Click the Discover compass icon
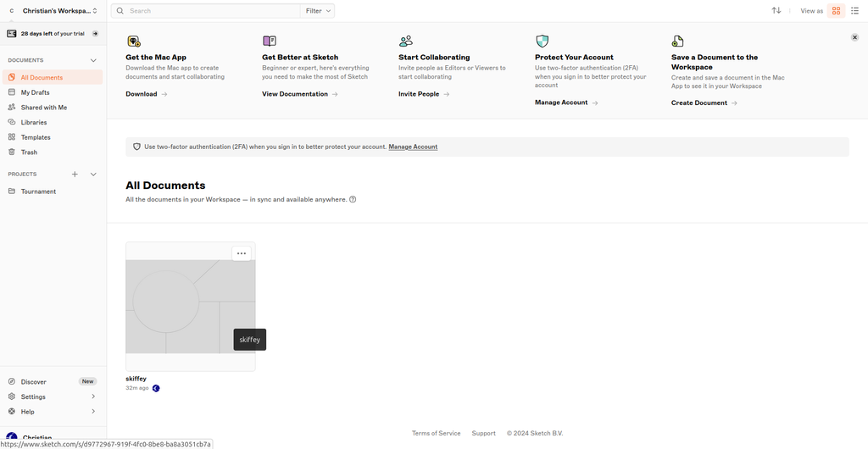 click(x=12, y=382)
